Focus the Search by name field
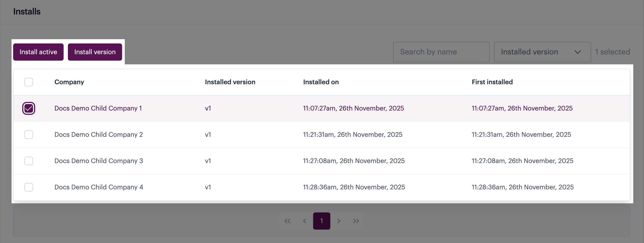 point(441,52)
